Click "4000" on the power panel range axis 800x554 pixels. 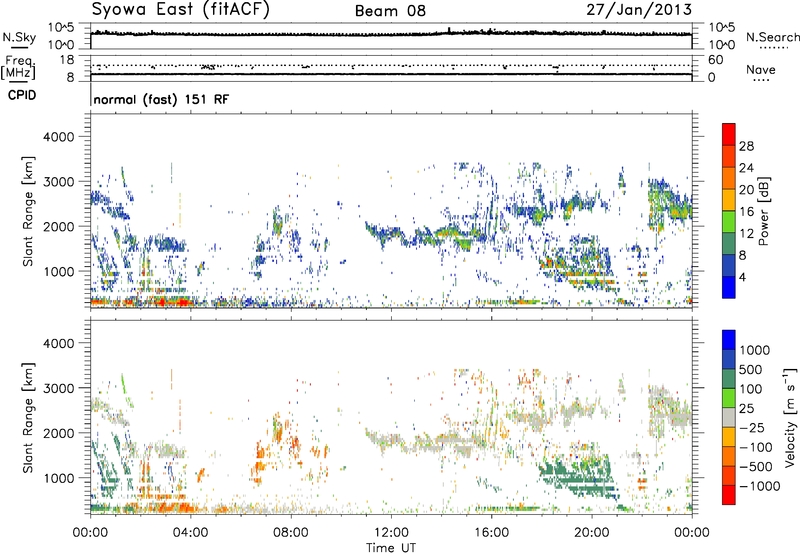click(58, 137)
